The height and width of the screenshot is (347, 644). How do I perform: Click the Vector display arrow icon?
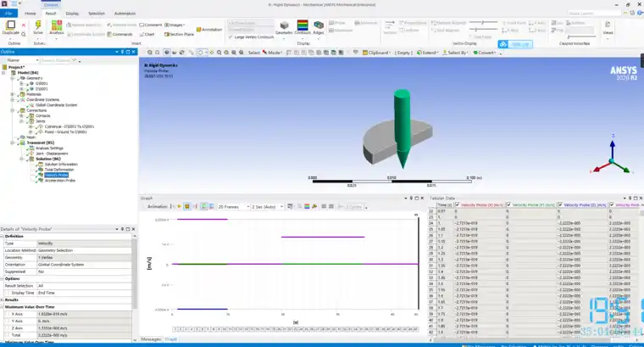tap(389, 24)
